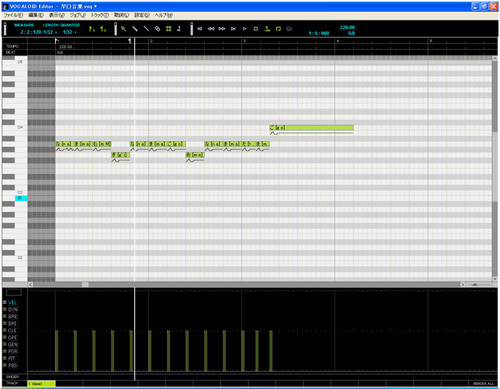The width and height of the screenshot is (500, 389).
Task: Select the PBS control parameter
Action: tap(12, 365)
